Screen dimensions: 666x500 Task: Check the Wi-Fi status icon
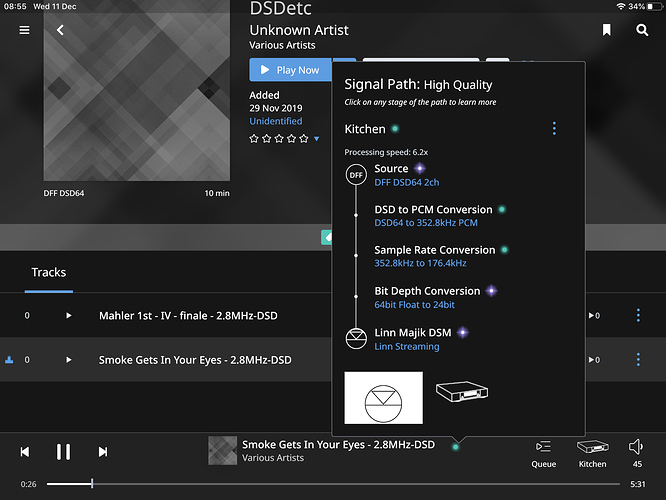[621, 6]
